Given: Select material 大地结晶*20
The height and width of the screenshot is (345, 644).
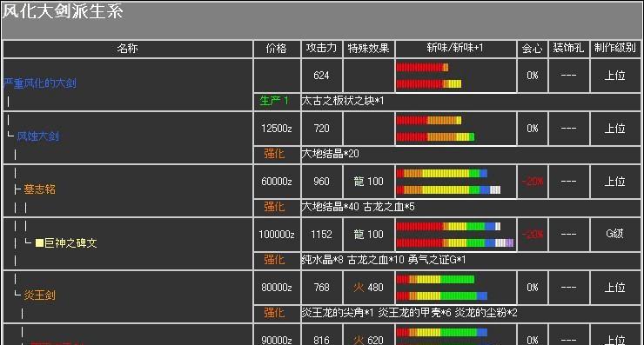Looking at the screenshot, I should (330, 154).
